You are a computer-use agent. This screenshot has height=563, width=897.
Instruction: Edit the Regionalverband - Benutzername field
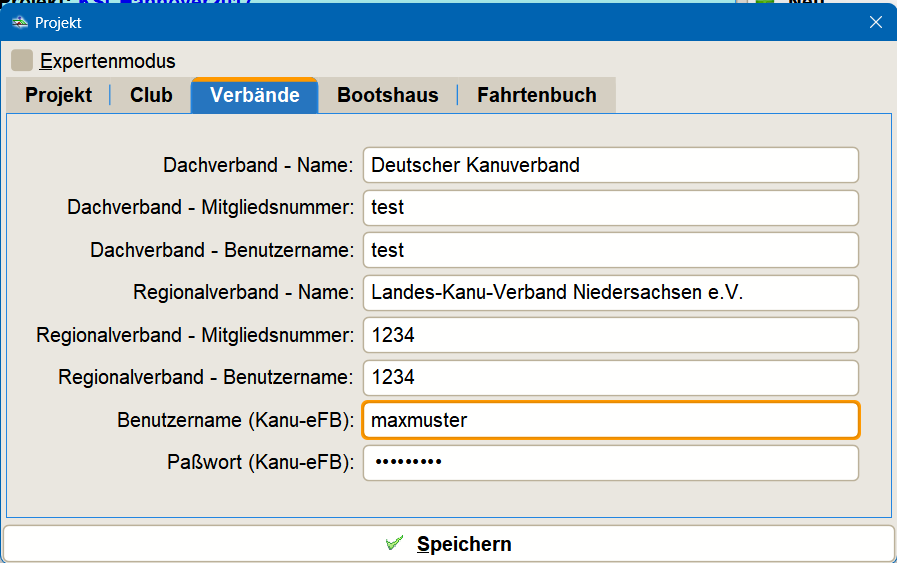(610, 378)
